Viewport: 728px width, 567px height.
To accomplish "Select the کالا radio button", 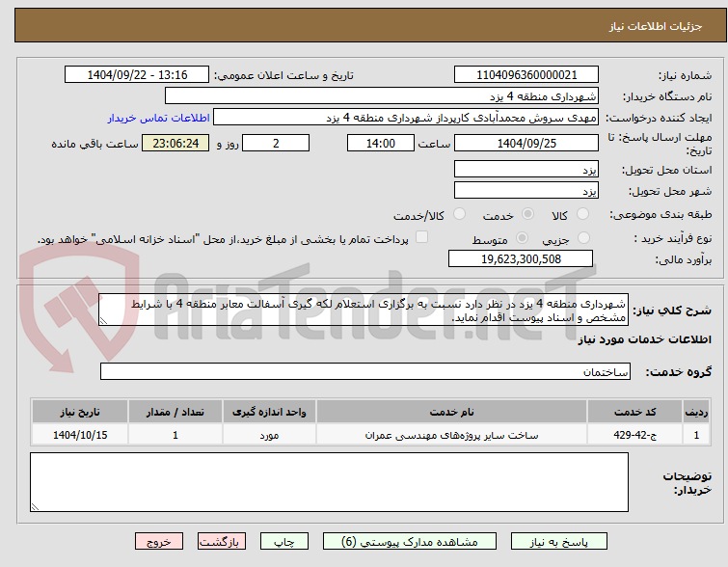I will pos(582,214).
